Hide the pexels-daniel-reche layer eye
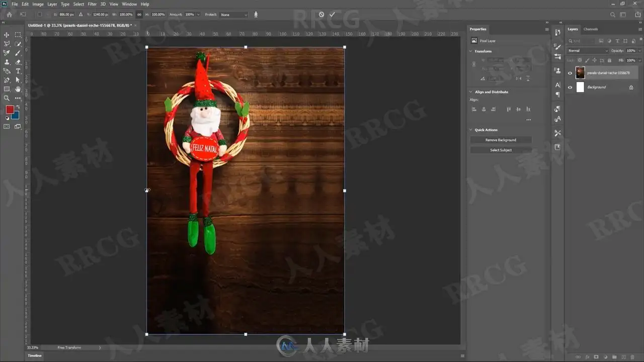Viewport: 644px width, 362px height. (x=570, y=73)
